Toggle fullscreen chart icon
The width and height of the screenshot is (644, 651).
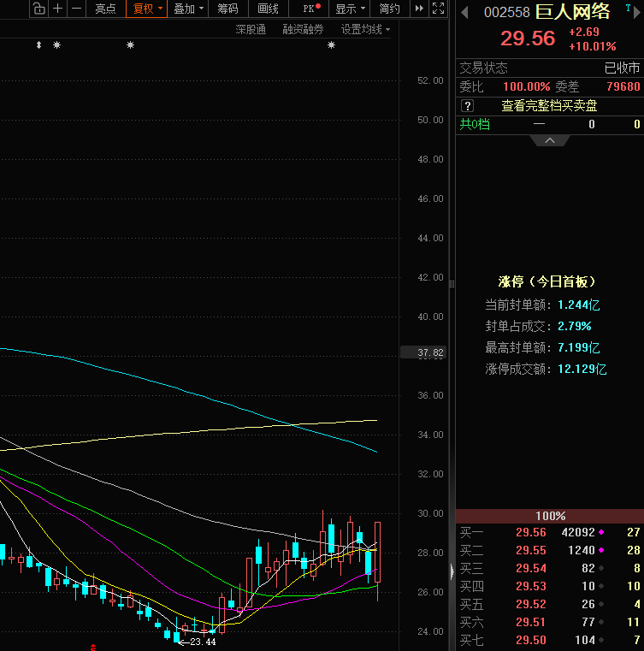click(438, 9)
